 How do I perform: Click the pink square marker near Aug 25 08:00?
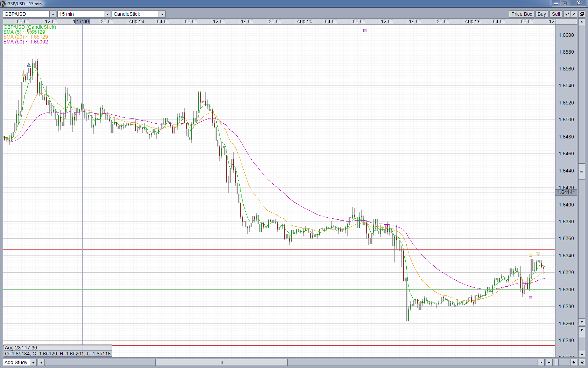pos(365,31)
